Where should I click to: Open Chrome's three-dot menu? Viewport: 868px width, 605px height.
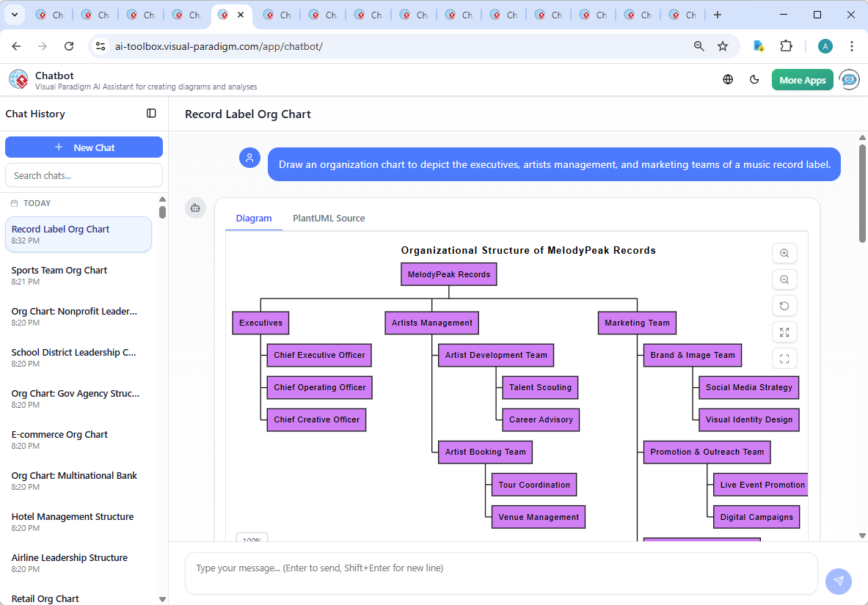[852, 45]
